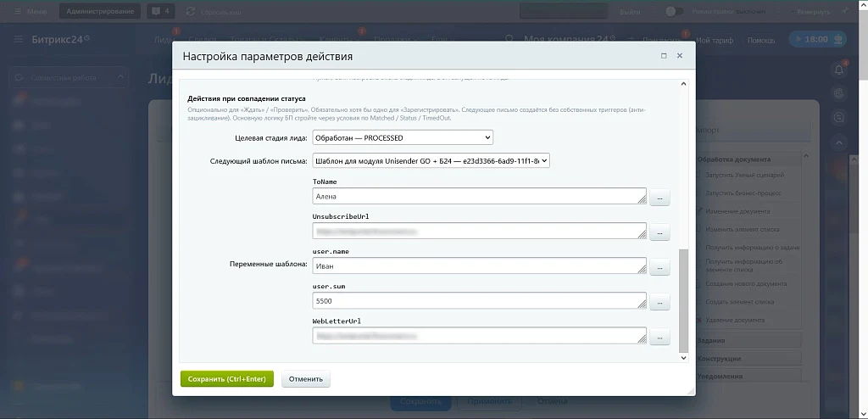The width and height of the screenshot is (868, 419).
Task: Open the browse button next to user.sum field
Action: pyautogui.click(x=659, y=302)
